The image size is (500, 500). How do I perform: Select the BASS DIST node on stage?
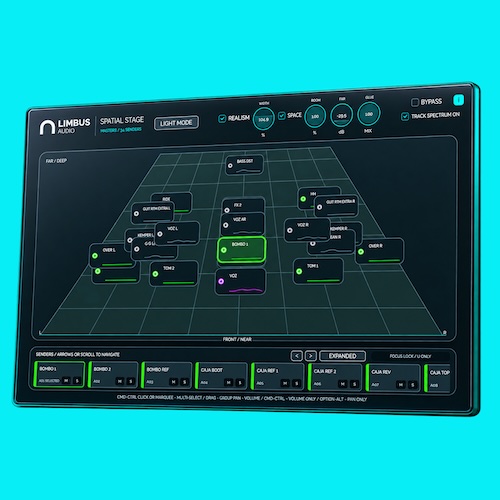245,165
